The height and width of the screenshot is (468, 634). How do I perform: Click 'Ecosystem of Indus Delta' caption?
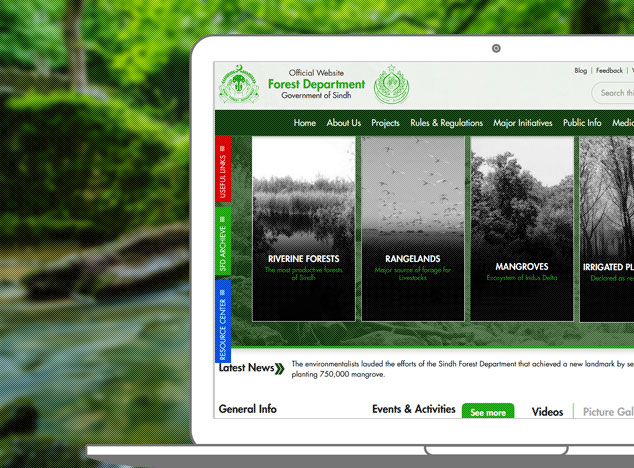coord(522,277)
